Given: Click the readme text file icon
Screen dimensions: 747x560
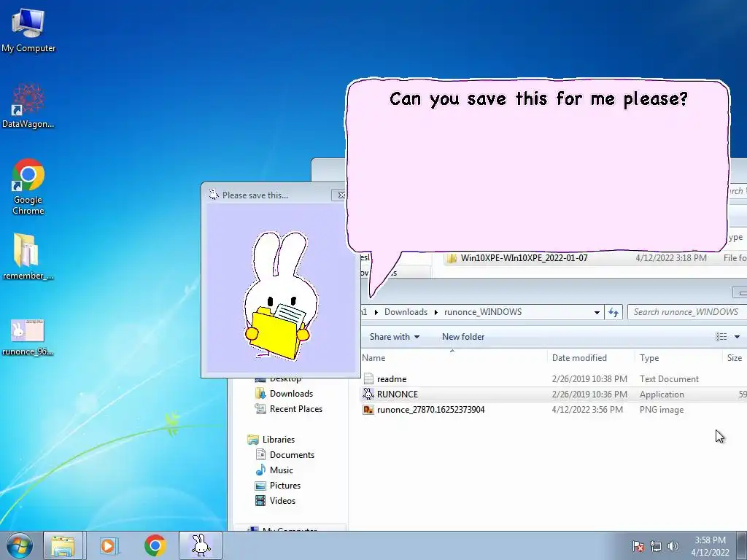Looking at the screenshot, I should [368, 378].
